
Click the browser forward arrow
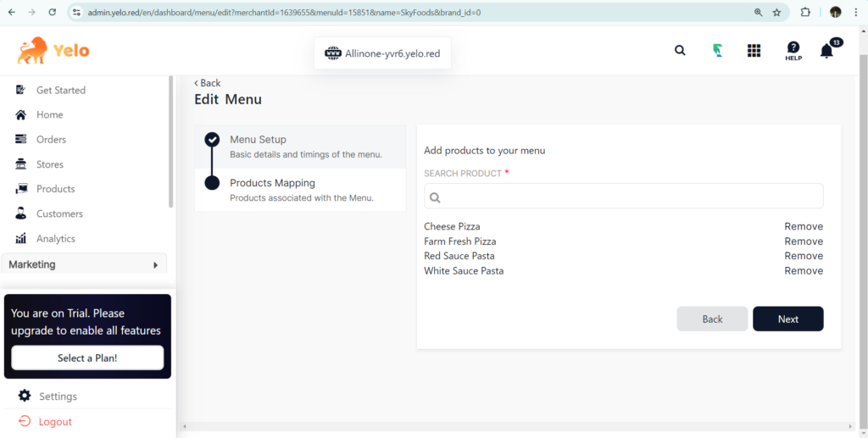coord(31,12)
